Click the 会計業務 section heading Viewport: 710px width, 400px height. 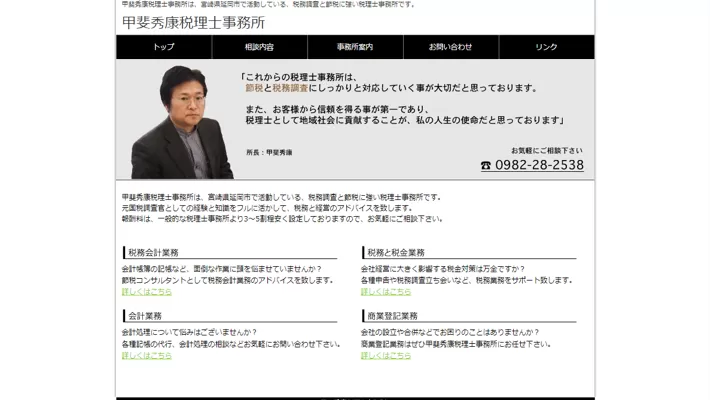pos(145,316)
